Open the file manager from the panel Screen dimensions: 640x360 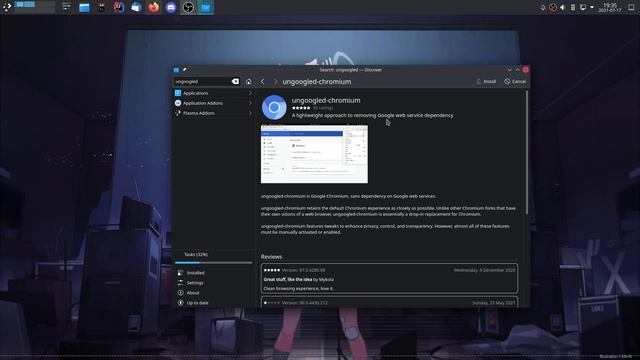pos(84,7)
